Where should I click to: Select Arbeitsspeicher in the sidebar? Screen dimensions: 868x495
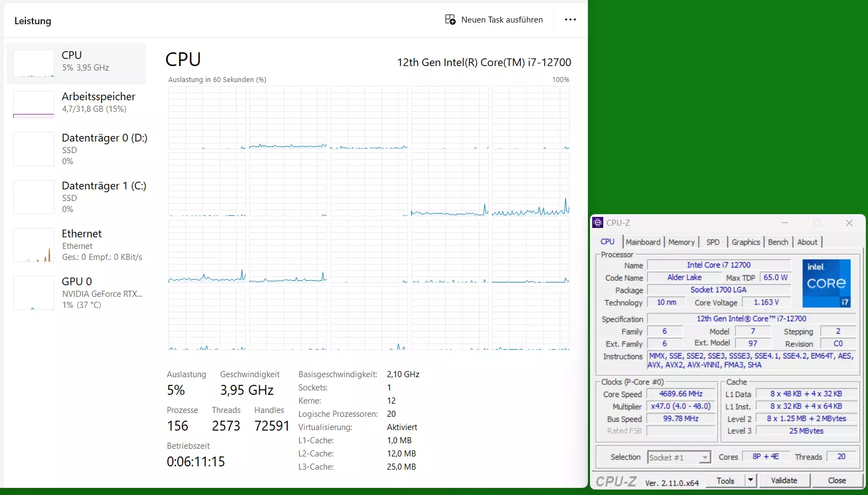[76, 104]
